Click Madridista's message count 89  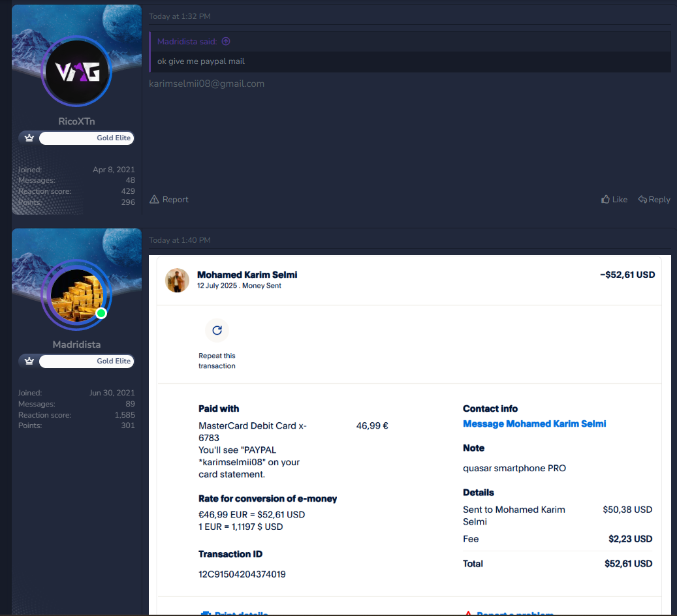tap(130, 404)
